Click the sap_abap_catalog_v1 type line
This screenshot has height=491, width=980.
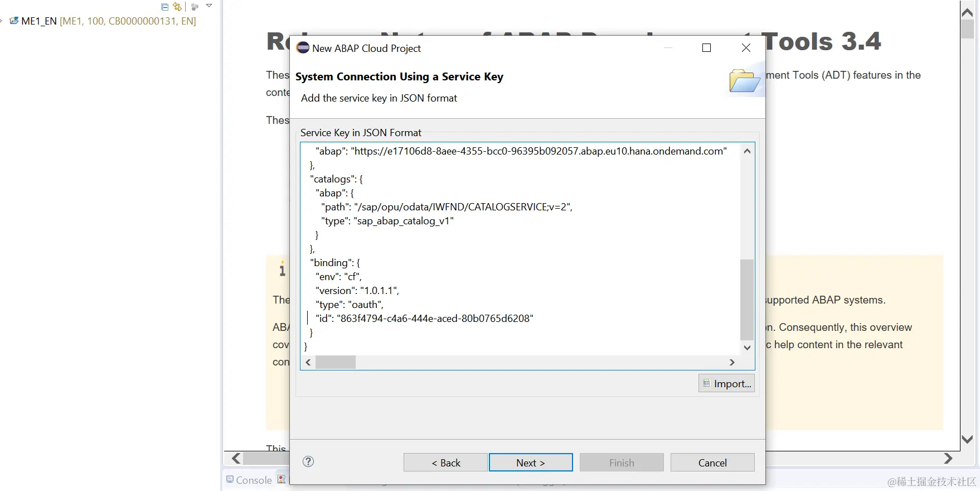(x=387, y=221)
